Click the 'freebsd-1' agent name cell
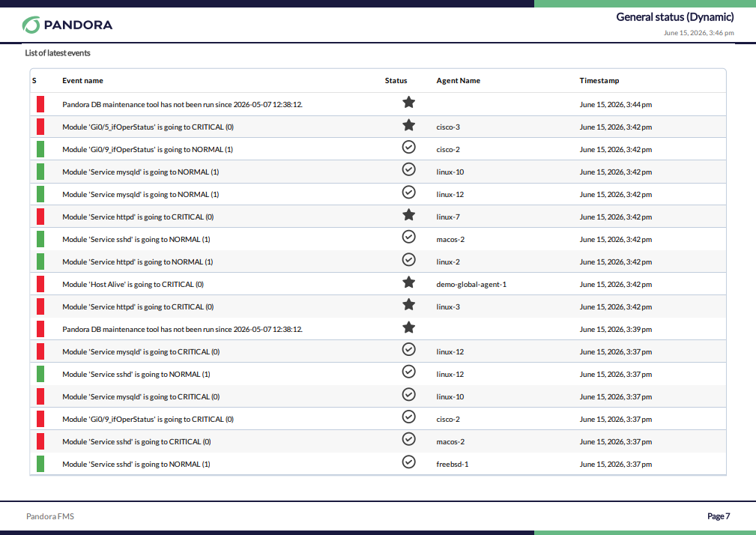The height and width of the screenshot is (535, 756). coord(453,464)
